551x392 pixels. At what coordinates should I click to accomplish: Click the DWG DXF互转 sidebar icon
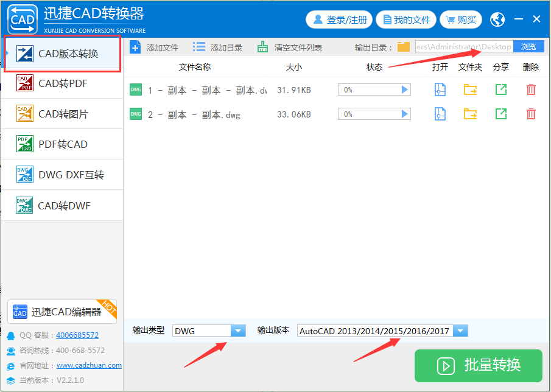click(x=24, y=174)
